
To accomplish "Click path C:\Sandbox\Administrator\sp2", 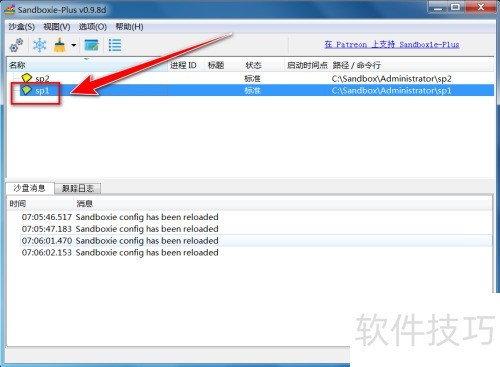I will [391, 79].
